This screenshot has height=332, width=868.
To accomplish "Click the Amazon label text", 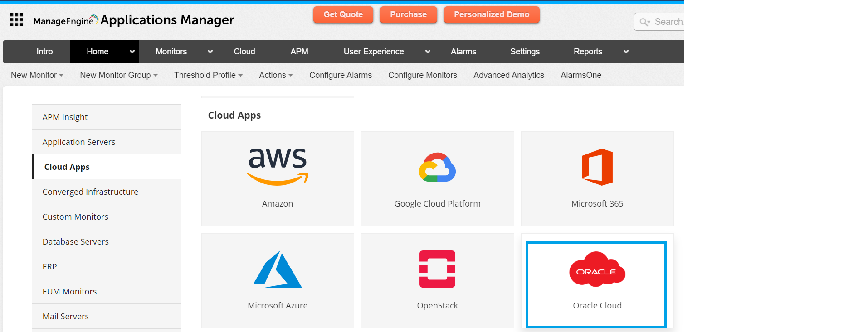I will [278, 204].
